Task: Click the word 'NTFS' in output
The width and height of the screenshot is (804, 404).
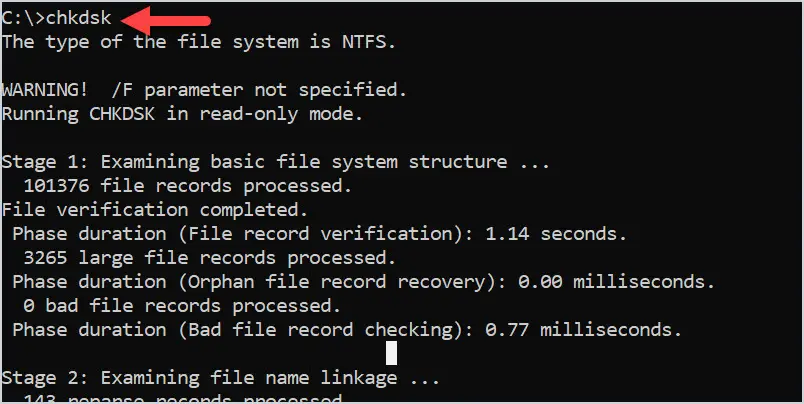Action: click(369, 42)
